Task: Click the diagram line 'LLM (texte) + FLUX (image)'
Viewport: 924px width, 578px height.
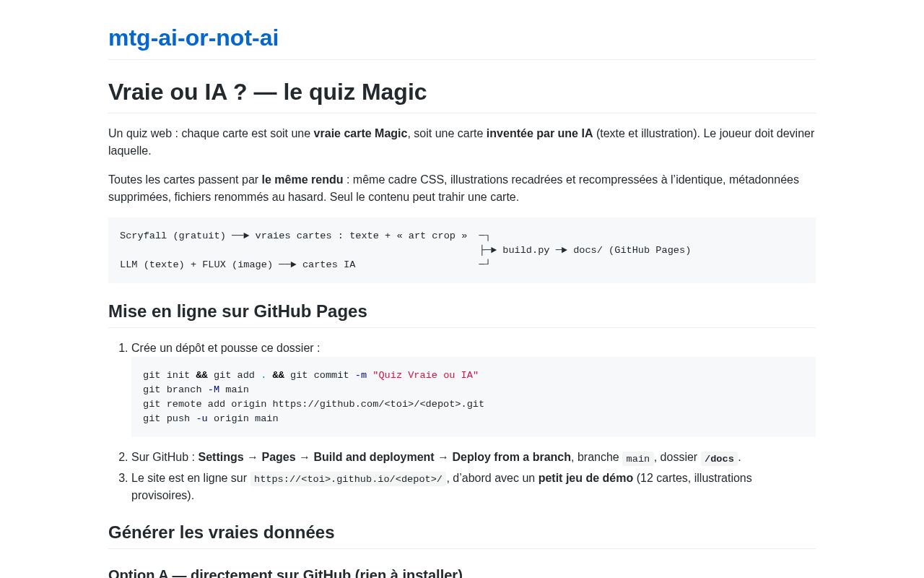Action: [x=237, y=264]
